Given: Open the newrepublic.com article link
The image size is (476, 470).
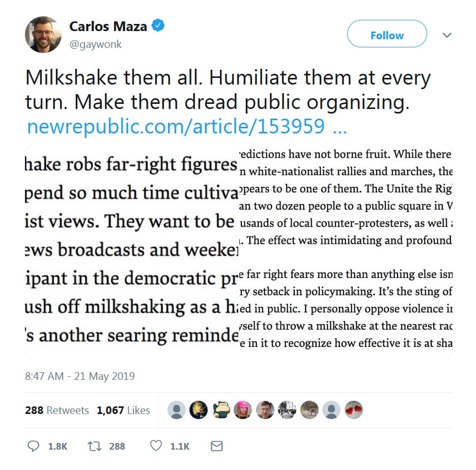Looking at the screenshot, I should coord(186,126).
